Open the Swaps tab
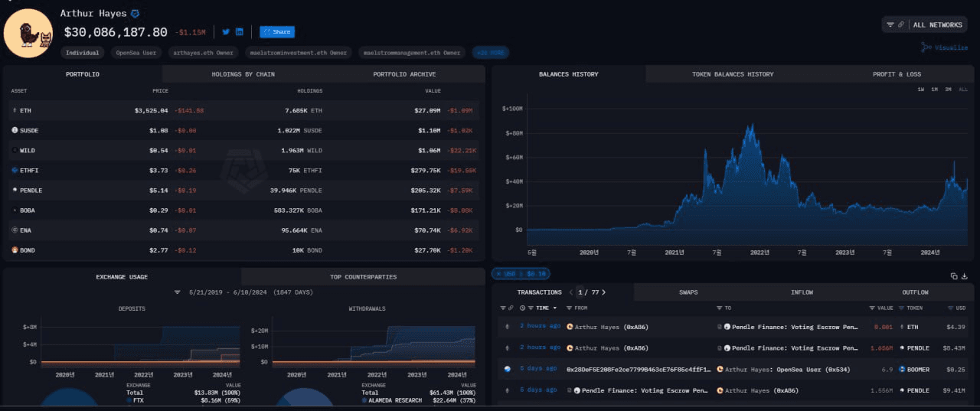The image size is (980, 411). point(688,292)
